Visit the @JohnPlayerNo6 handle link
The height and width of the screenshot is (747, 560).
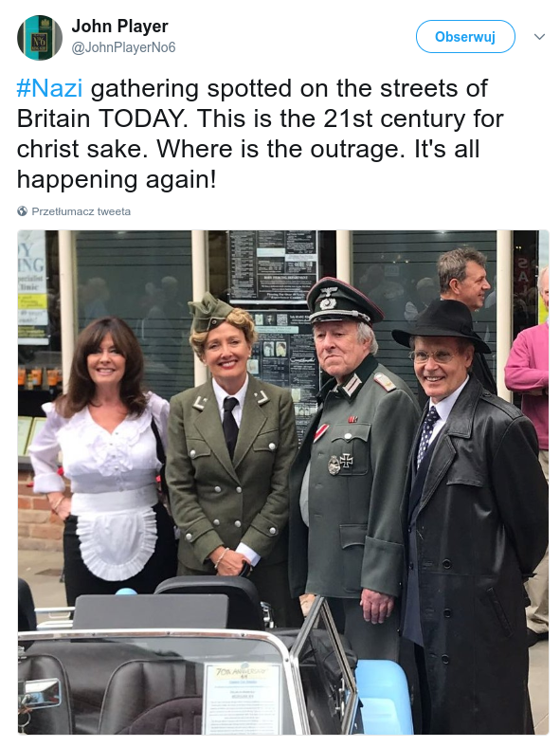coord(123,47)
